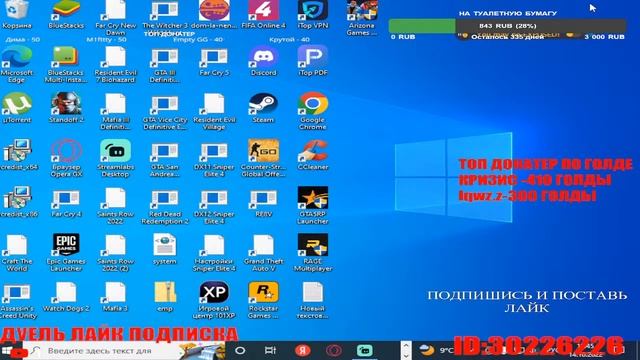Open vcredist_x64 installer icon
The width and height of the screenshot is (640, 360).
[17, 155]
